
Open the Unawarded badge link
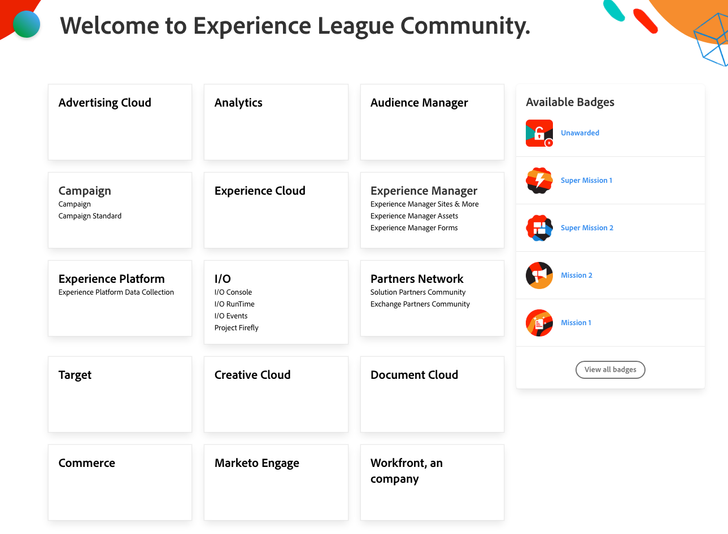pyautogui.click(x=580, y=133)
